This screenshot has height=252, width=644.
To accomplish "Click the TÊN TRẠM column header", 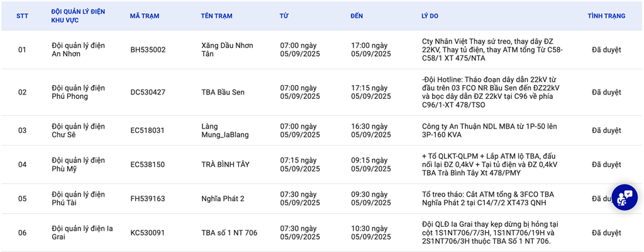I will (x=218, y=16).
